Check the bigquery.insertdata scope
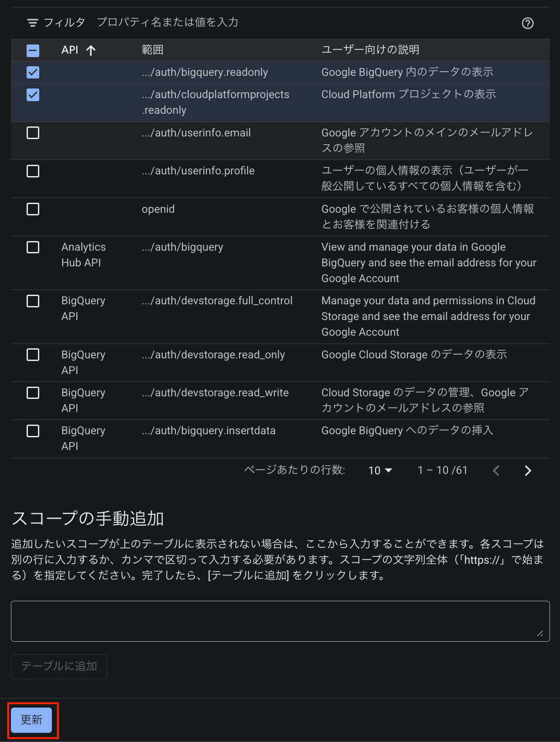 (x=33, y=431)
